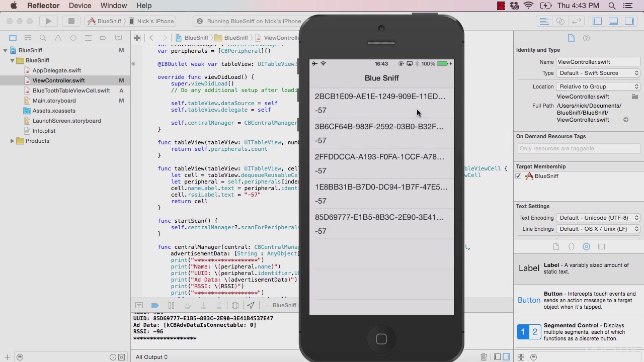The width and height of the screenshot is (644, 362).
Task: Open the All Output filter dropdown
Action: (151, 357)
